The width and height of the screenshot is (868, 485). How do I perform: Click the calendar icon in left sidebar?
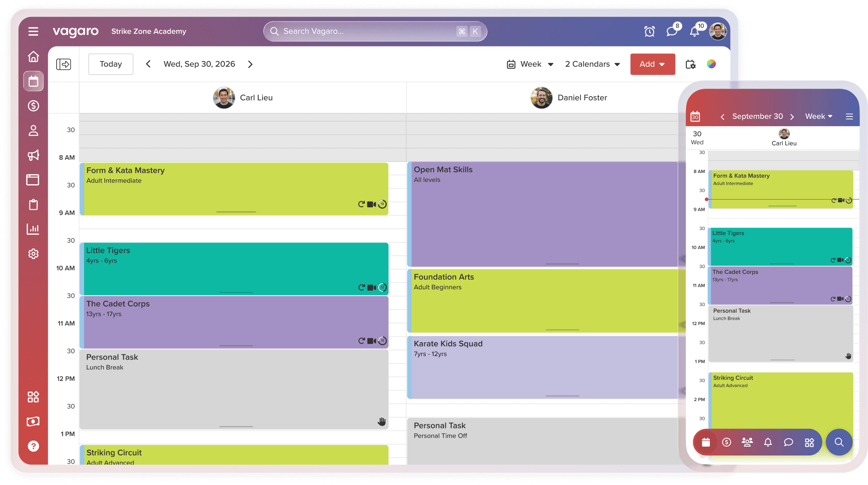[x=34, y=81]
